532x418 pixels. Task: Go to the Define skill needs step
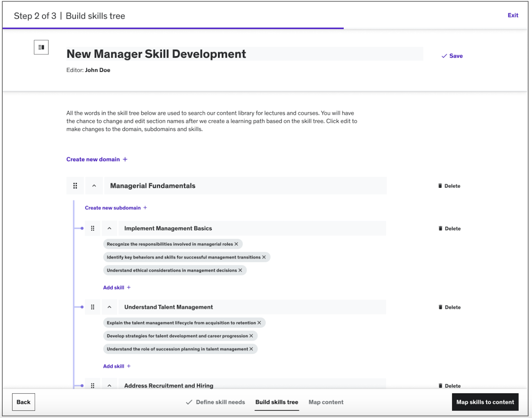pos(215,402)
